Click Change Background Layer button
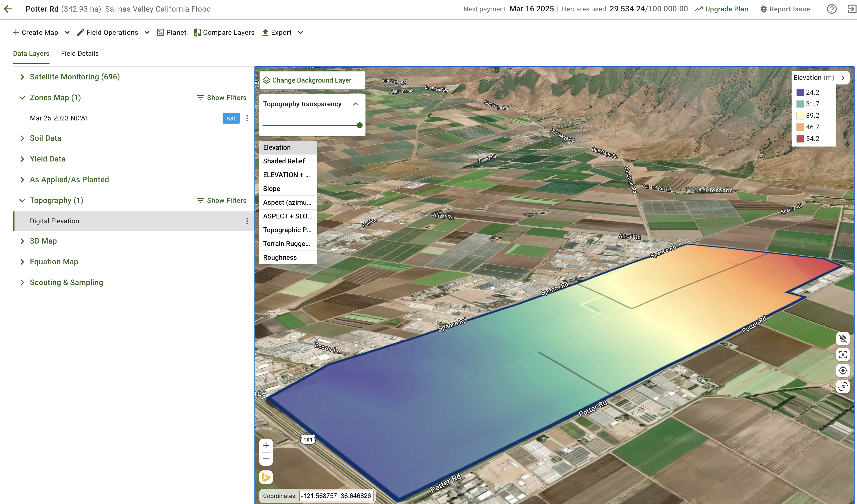857x504 pixels. click(311, 80)
